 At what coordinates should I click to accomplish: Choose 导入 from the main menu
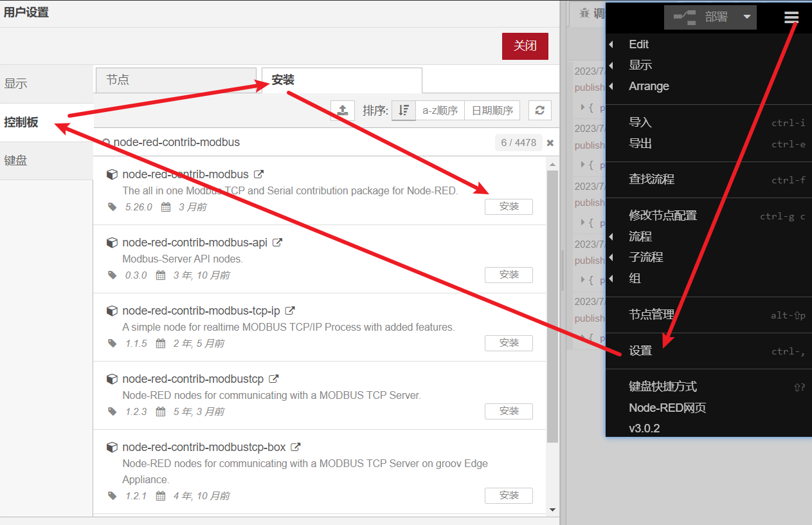(x=708, y=122)
